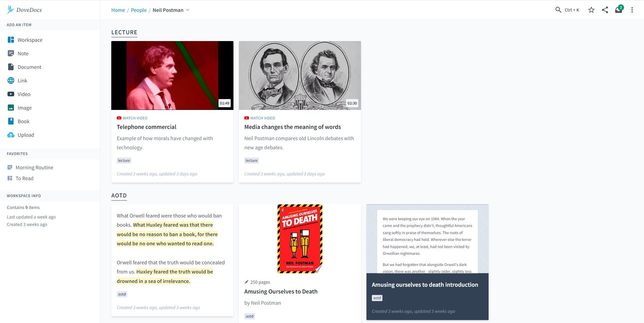Image resolution: width=644 pixels, height=323 pixels.
Task: Click the 02:30 duration badge
Action: click(352, 103)
